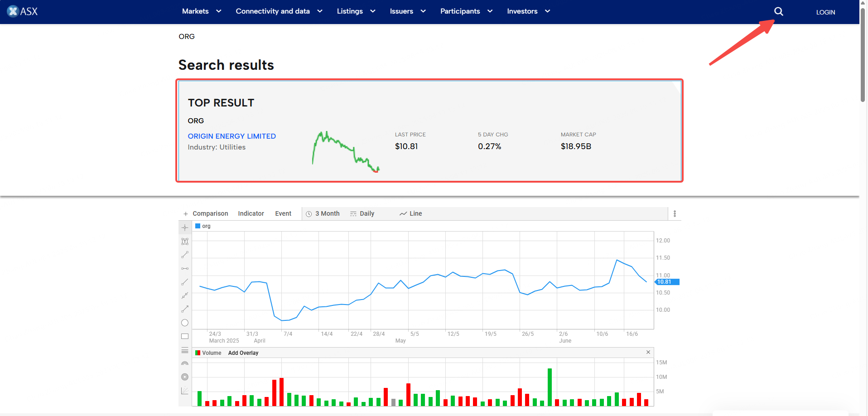
Task: Click the tallest green volume bar
Action: [550, 387]
